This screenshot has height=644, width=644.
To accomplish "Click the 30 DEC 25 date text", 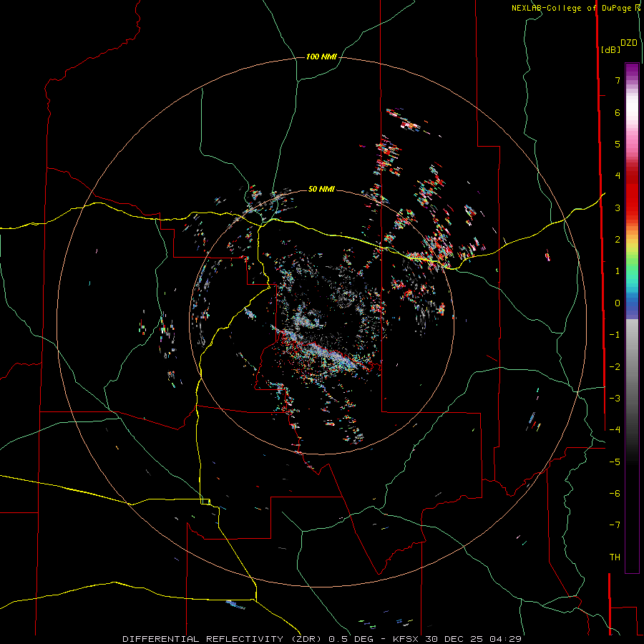I will pos(454,639).
